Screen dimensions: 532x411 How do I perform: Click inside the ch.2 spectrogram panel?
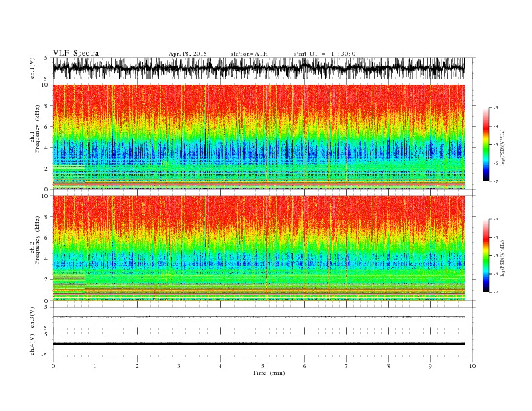pos(259,248)
